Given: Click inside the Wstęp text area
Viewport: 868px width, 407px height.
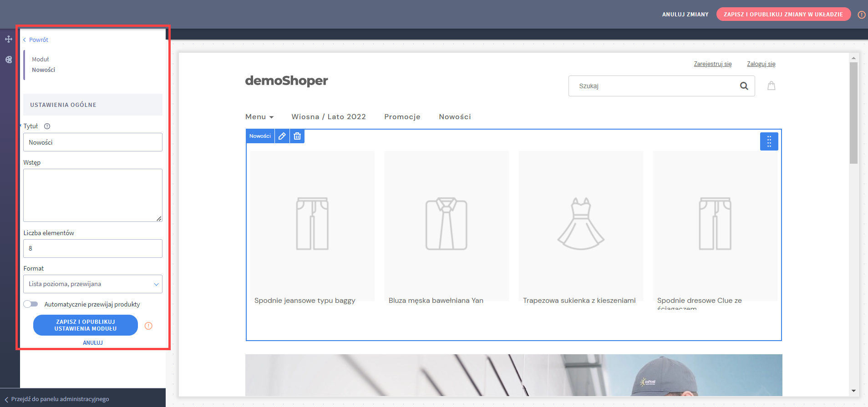Looking at the screenshot, I should pos(93,196).
